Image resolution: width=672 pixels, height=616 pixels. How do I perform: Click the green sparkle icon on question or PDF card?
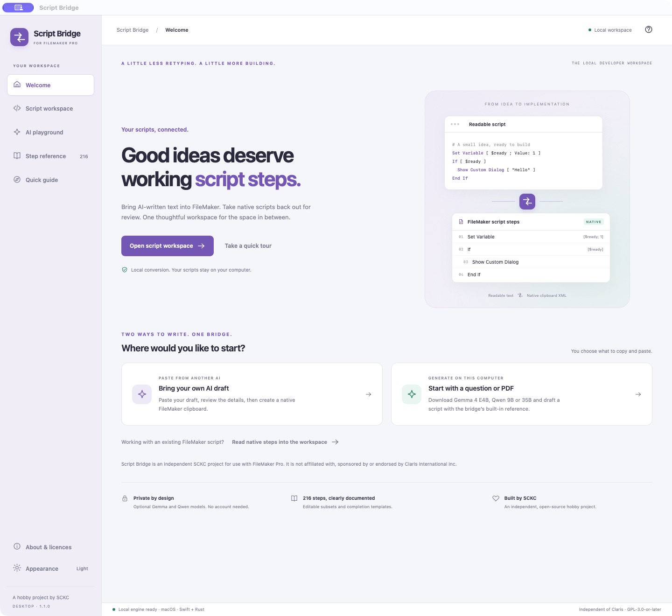pyautogui.click(x=412, y=394)
